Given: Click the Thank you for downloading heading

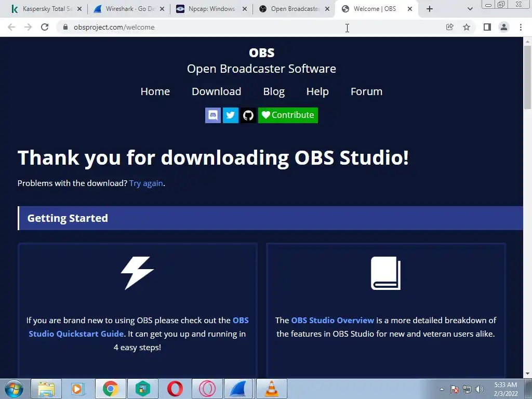Looking at the screenshot, I should pyautogui.click(x=213, y=158).
